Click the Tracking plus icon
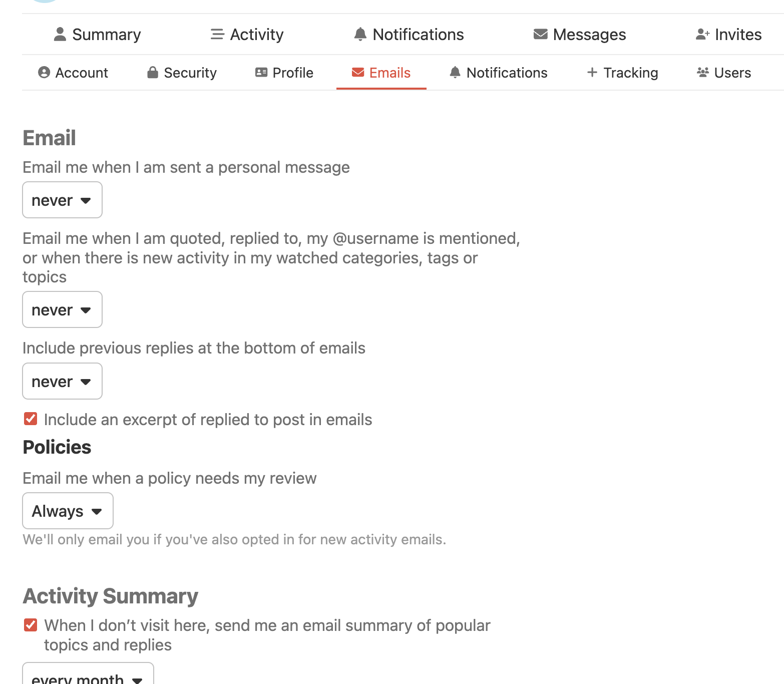 pos(592,72)
